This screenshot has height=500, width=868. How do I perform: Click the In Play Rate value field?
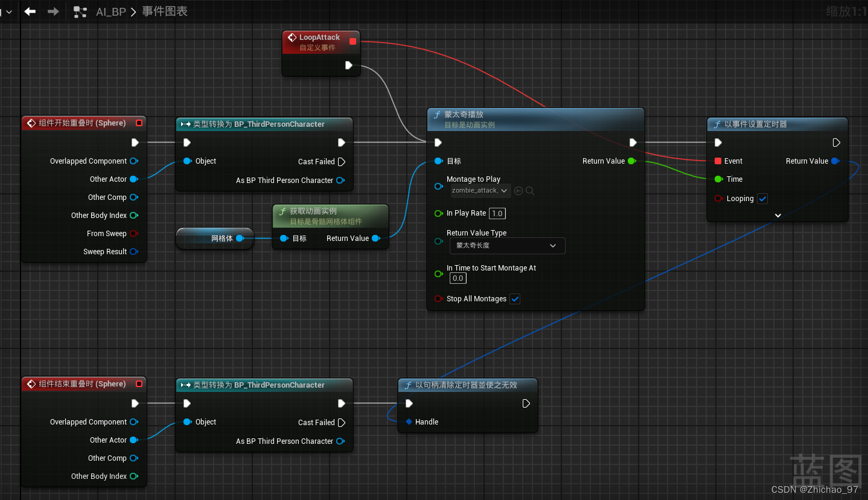[497, 213]
